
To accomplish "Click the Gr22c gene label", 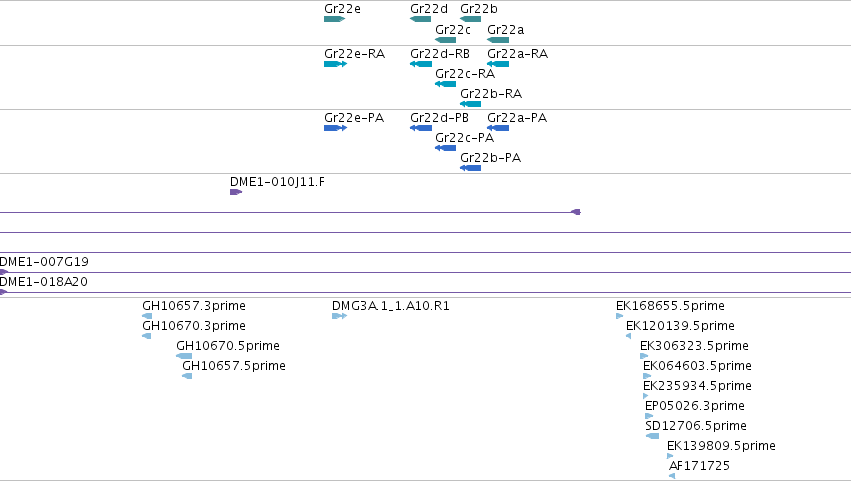I will point(453,30).
